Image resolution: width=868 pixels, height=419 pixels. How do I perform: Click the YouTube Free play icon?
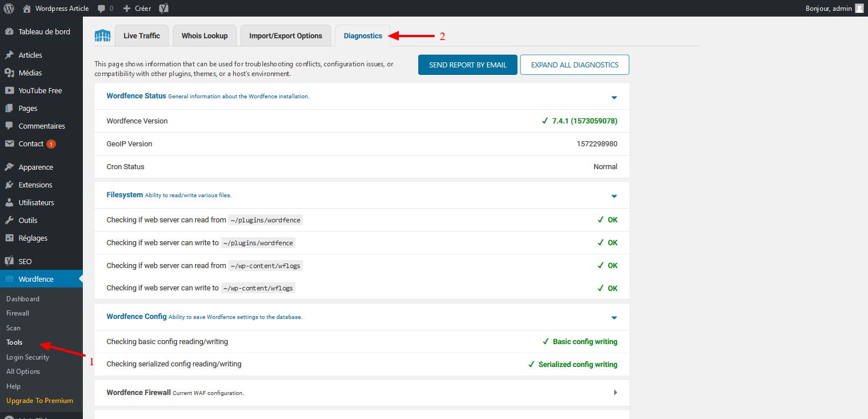coord(9,91)
